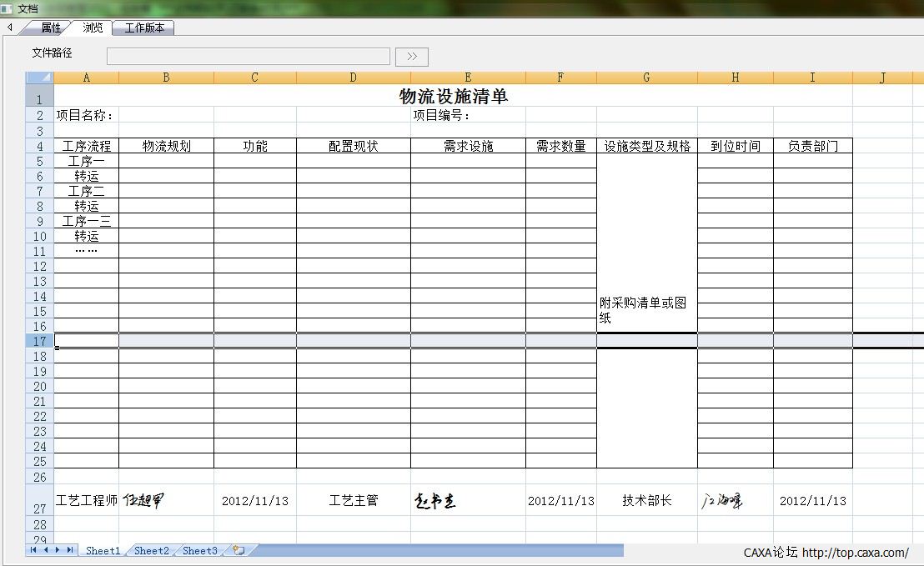Switch to Sheet2 worksheet
Screen dimensions: 924x566
click(x=152, y=550)
